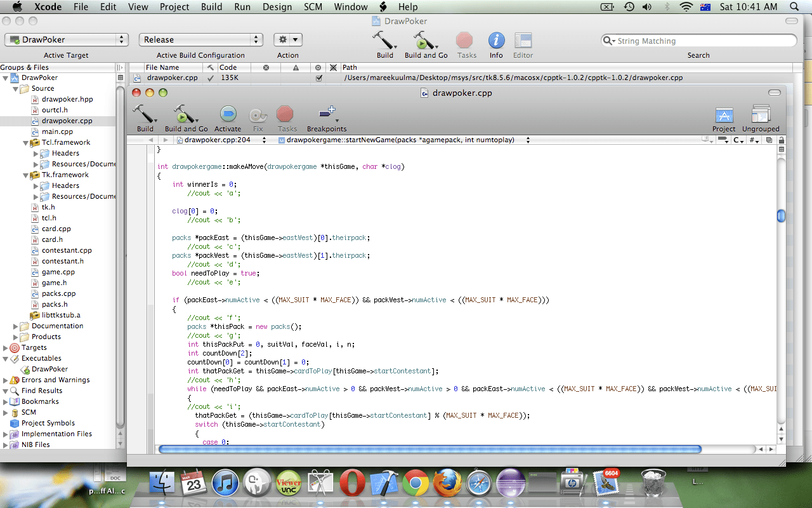Open VNC Viewer from the Dock

click(x=289, y=483)
